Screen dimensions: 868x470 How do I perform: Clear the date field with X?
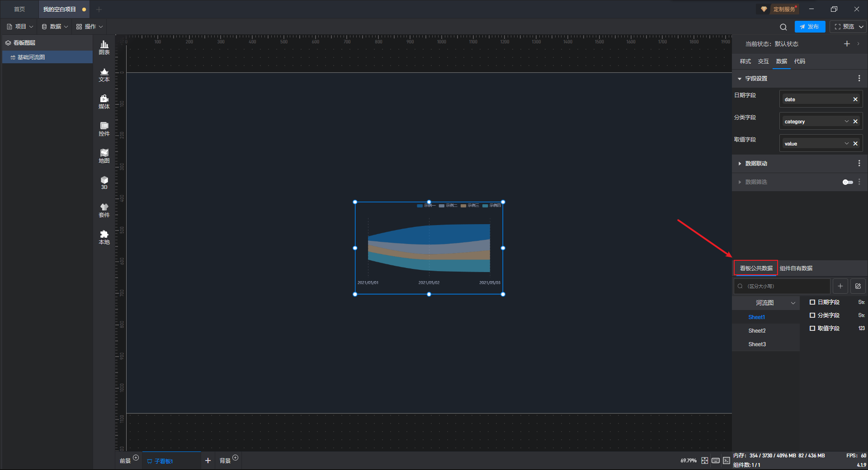(x=855, y=99)
